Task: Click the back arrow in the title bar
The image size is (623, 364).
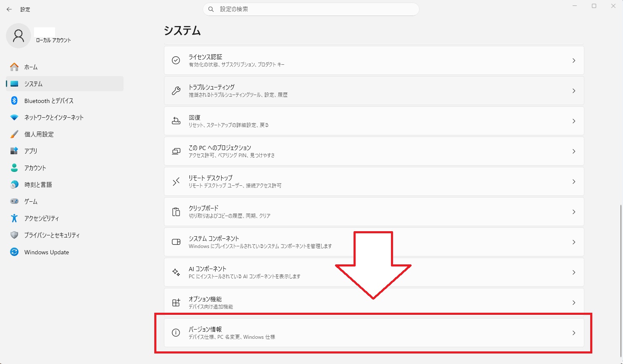Action: tap(9, 9)
